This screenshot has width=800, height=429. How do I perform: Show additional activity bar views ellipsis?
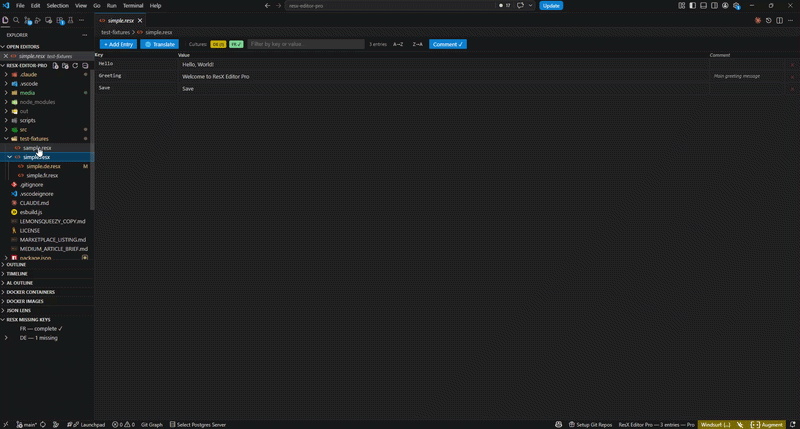tap(82, 20)
